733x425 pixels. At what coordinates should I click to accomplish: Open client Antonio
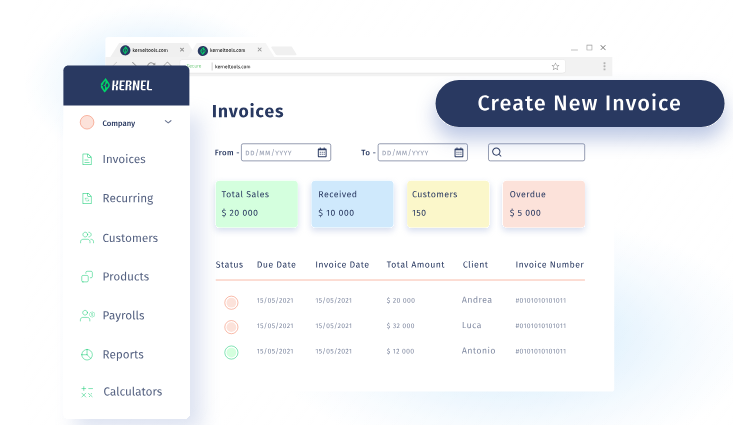coord(478,351)
